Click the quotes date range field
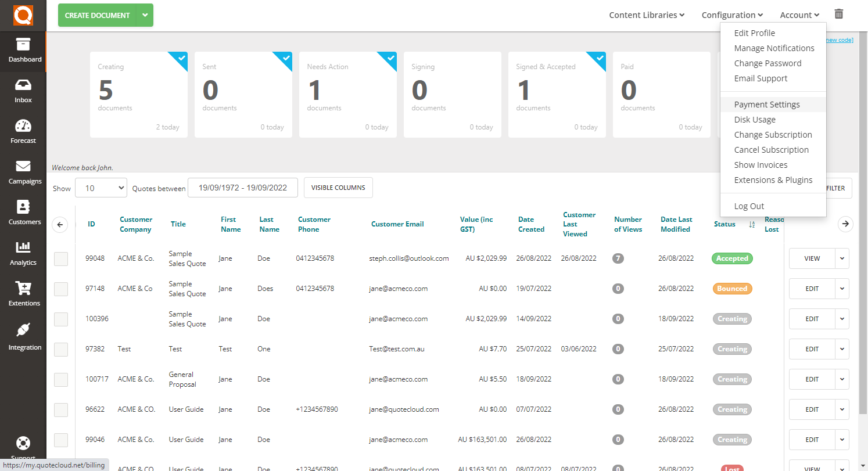The image size is (868, 471). [242, 188]
